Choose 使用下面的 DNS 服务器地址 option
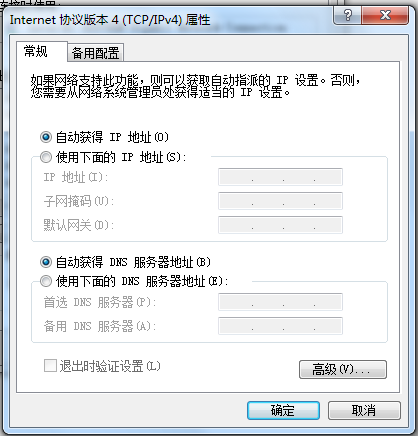 pyautogui.click(x=46, y=281)
